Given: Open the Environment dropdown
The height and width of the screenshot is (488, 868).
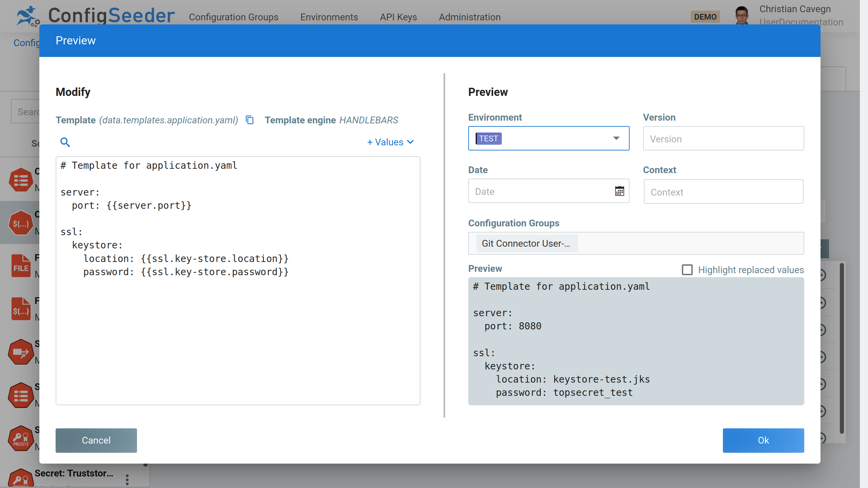Looking at the screenshot, I should point(616,138).
